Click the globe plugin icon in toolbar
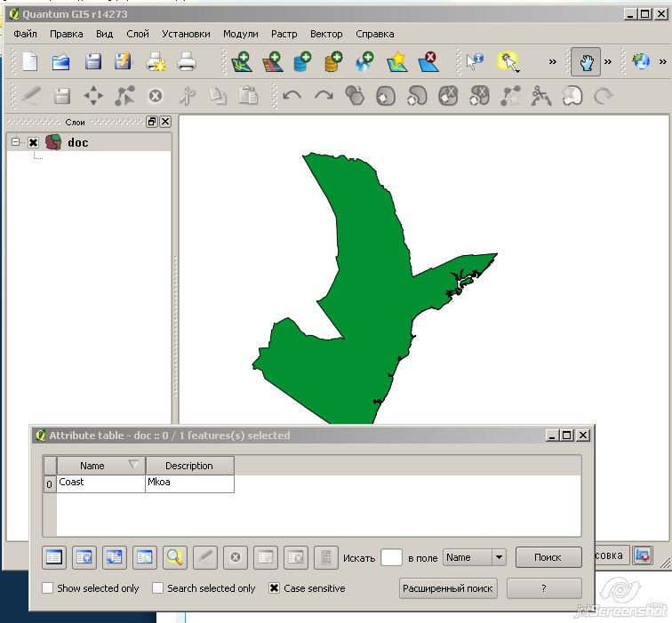This screenshot has width=672, height=623. 641,62
